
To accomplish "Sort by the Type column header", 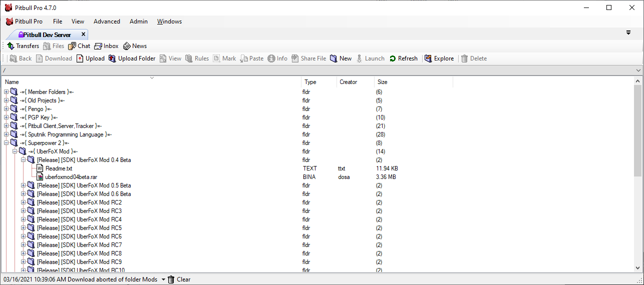I will pyautogui.click(x=319, y=82).
